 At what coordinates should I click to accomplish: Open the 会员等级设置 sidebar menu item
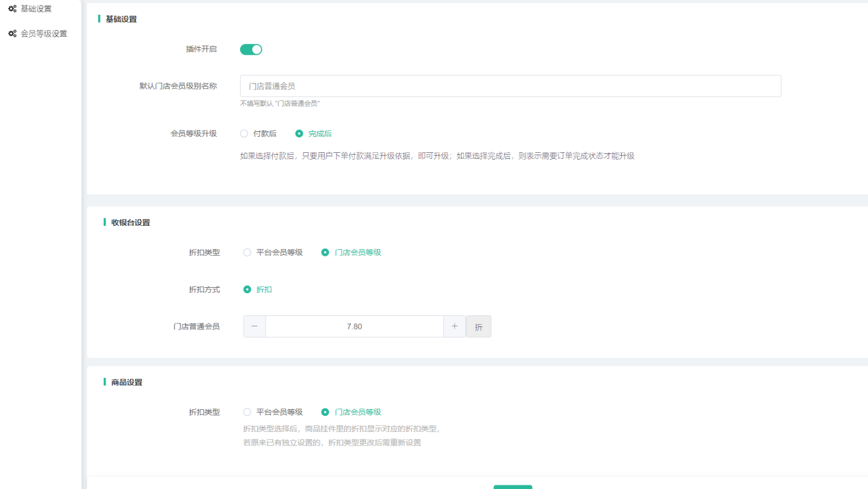tap(44, 34)
